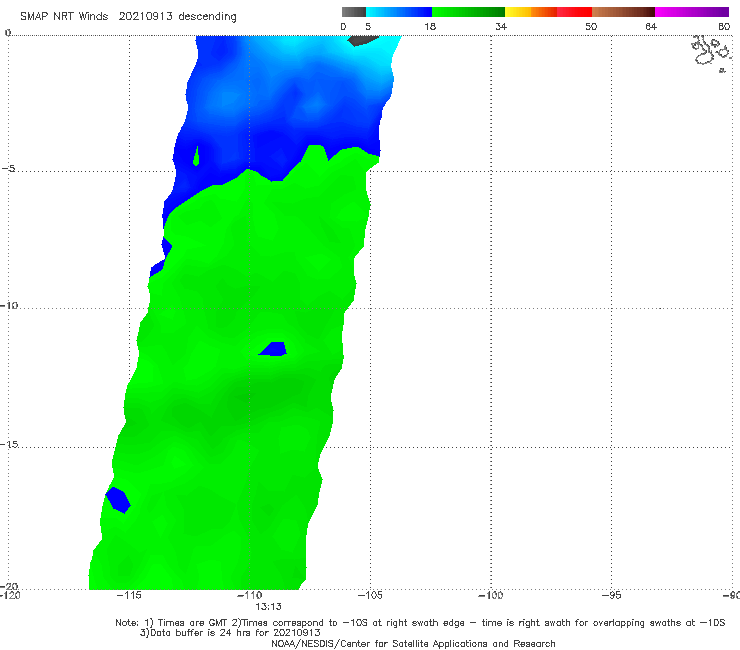This screenshot has width=740, height=650.
Task: Choose the magenta-purple 64–80 color bar segment
Action: pos(692,12)
